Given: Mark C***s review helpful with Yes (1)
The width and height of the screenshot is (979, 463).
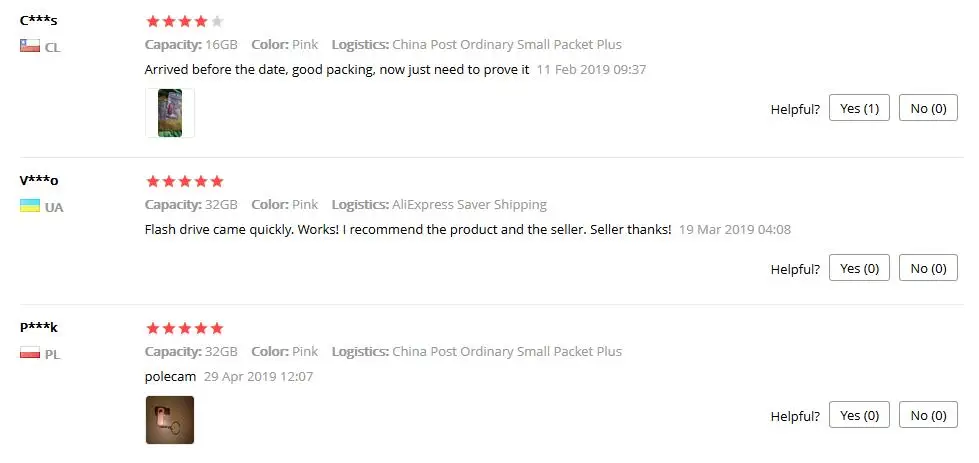Looking at the screenshot, I should pyautogui.click(x=859, y=108).
